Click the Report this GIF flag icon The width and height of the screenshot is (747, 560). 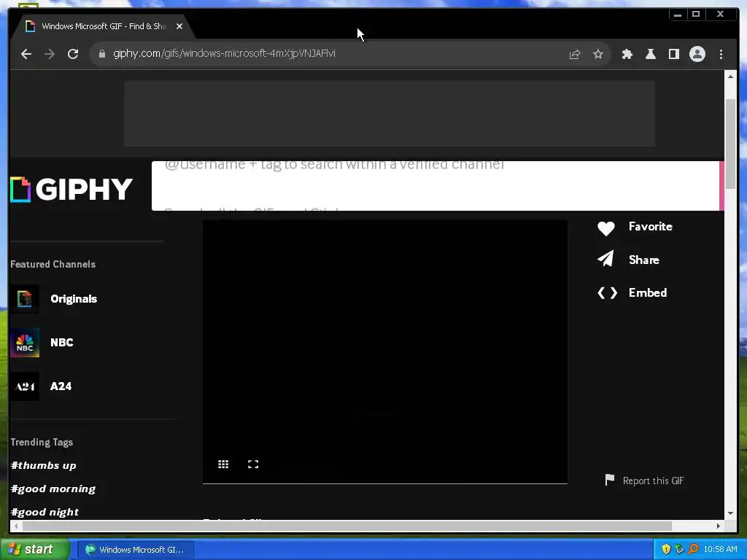click(x=609, y=480)
